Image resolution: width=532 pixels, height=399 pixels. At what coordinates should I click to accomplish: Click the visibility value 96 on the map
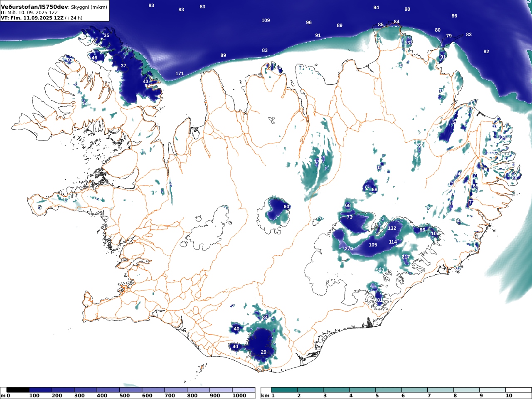coord(309,22)
